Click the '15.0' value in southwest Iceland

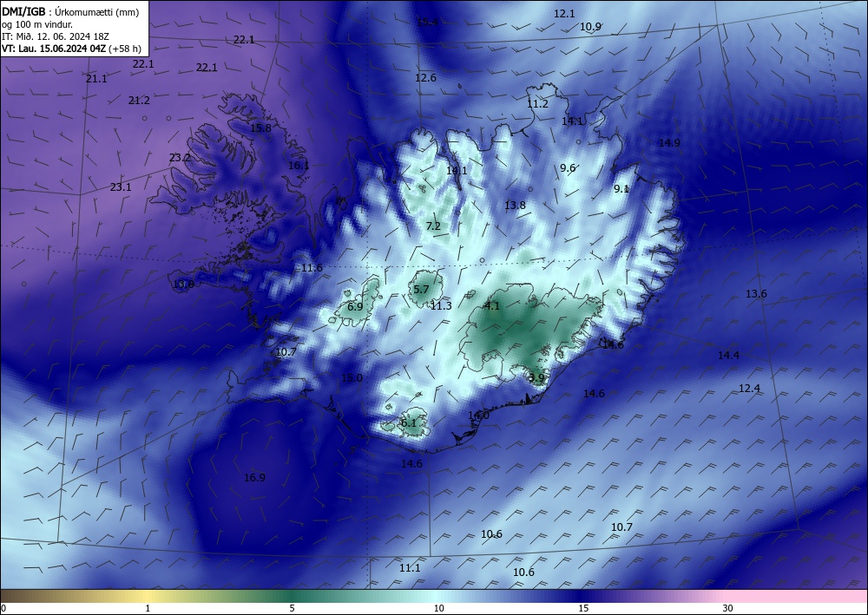click(x=352, y=377)
